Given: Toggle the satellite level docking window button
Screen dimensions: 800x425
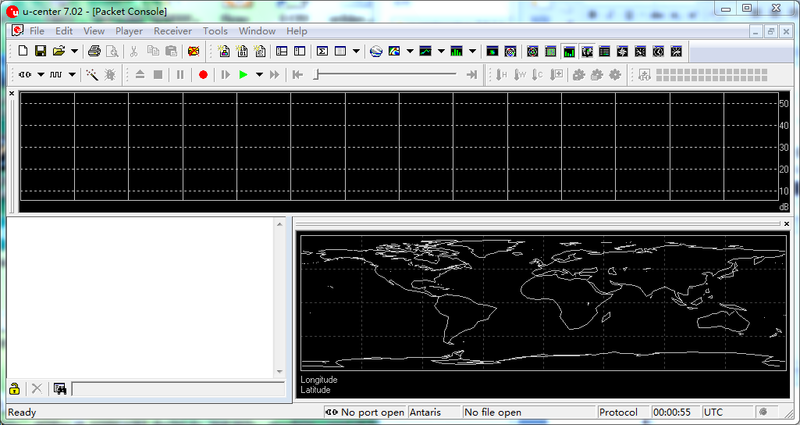Looking at the screenshot, I should 569,51.
